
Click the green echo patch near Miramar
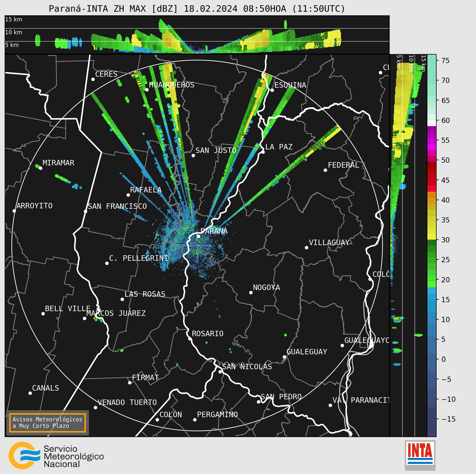click(x=38, y=166)
